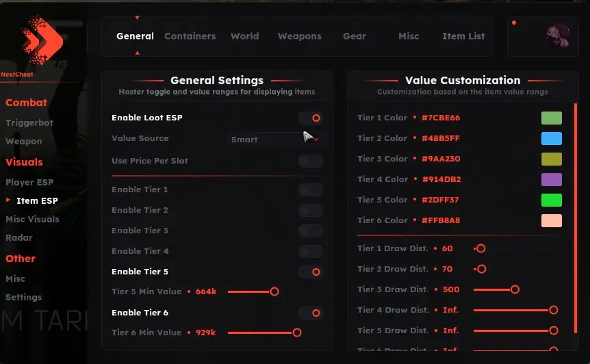The image size is (590, 364).
Task: Open the Value Source dropdown
Action: [275, 140]
